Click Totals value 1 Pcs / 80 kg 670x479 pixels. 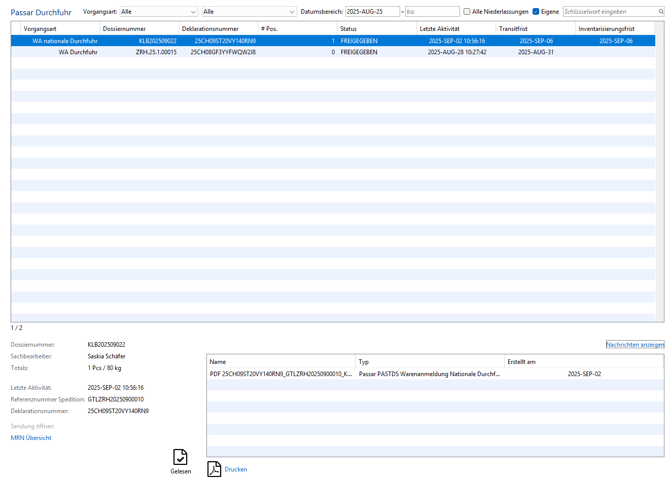104,367
